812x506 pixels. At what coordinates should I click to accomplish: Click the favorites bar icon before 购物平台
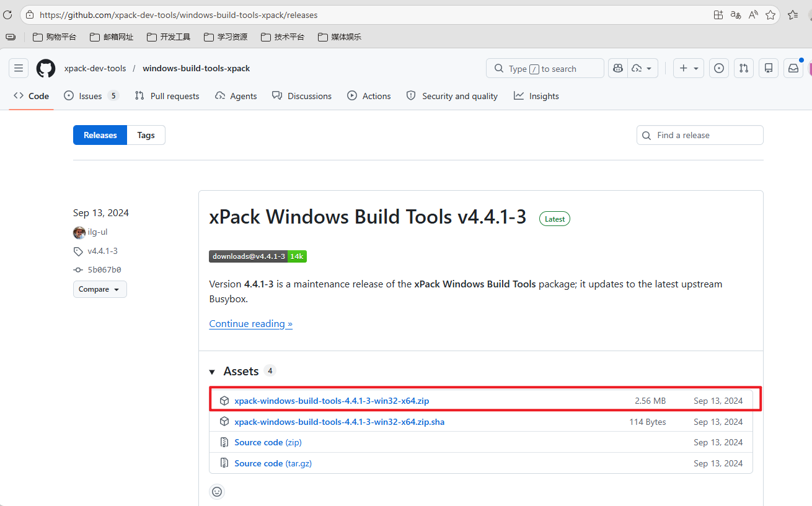click(x=11, y=37)
